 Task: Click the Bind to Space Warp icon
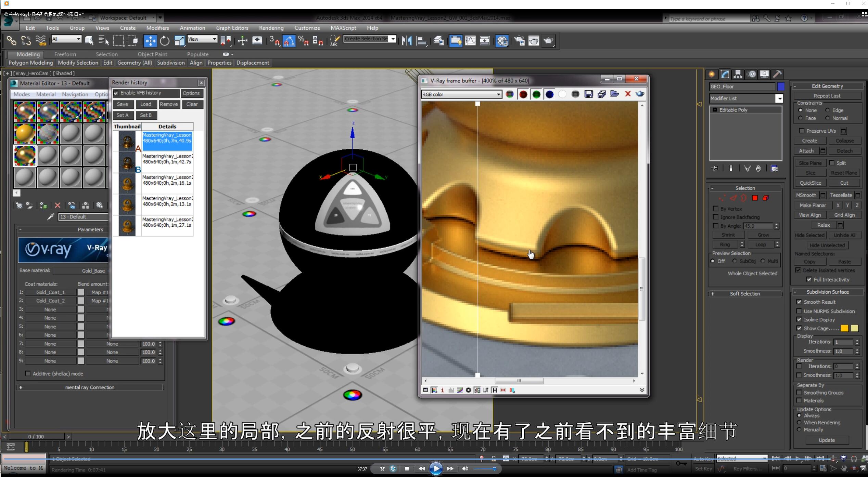point(41,41)
